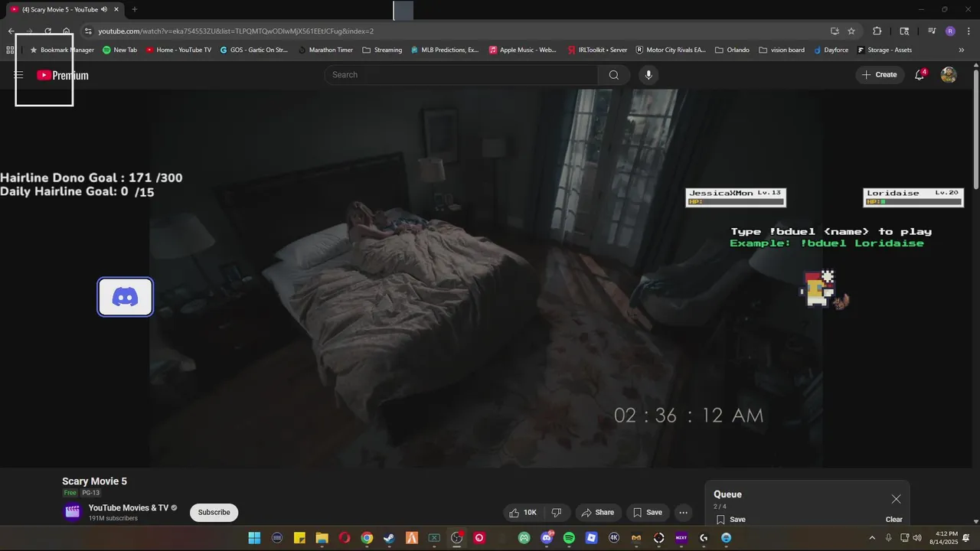
Task: Clear the queue
Action: [894, 520]
